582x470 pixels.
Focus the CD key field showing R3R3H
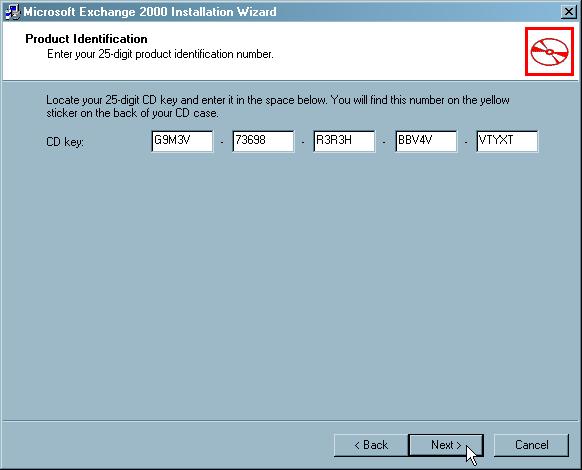point(344,141)
